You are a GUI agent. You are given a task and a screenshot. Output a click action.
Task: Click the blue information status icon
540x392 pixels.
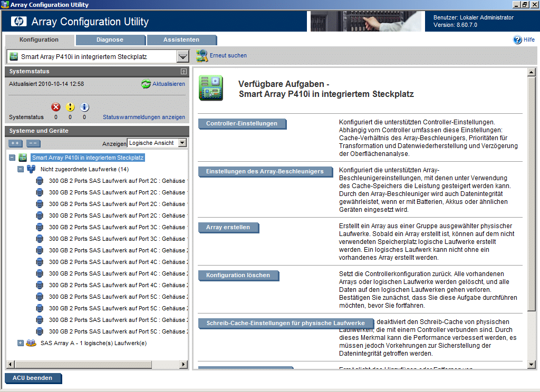[84, 107]
